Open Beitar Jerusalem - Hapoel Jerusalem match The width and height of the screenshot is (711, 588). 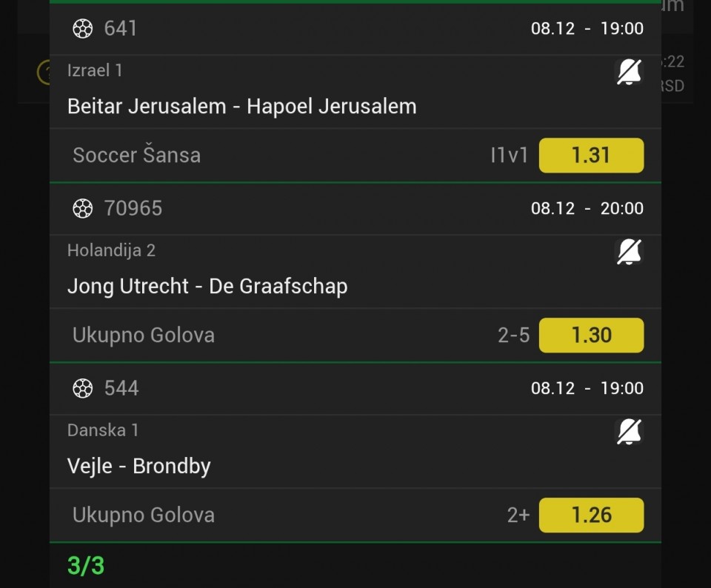(x=241, y=107)
